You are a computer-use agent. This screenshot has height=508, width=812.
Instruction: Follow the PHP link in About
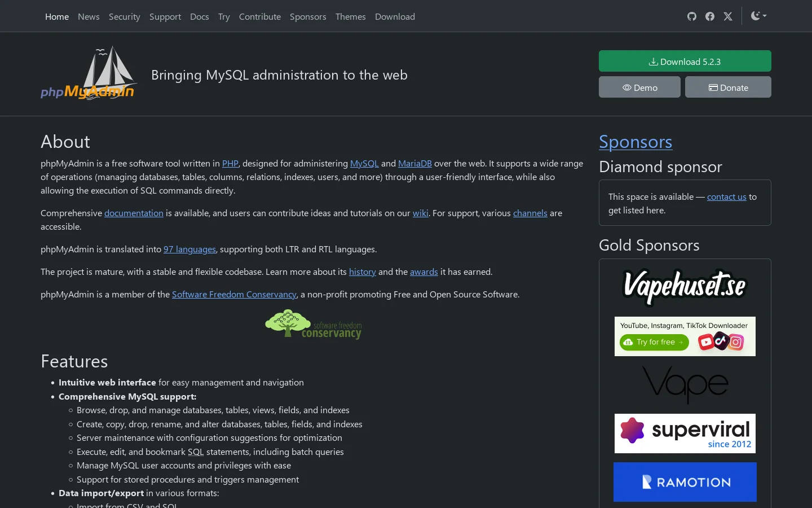click(x=230, y=164)
